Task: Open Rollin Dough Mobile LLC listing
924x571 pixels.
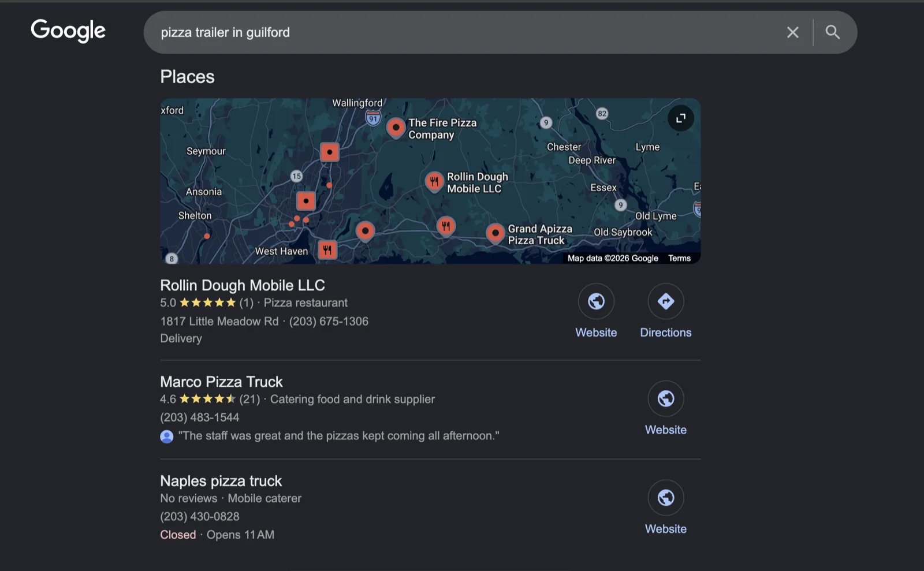Action: (x=243, y=285)
